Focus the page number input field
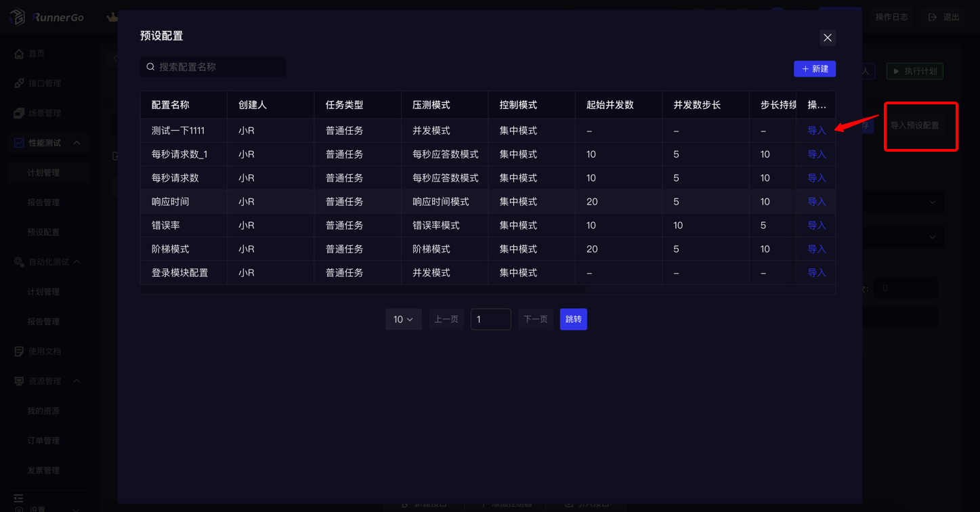The width and height of the screenshot is (980, 512). 490,320
